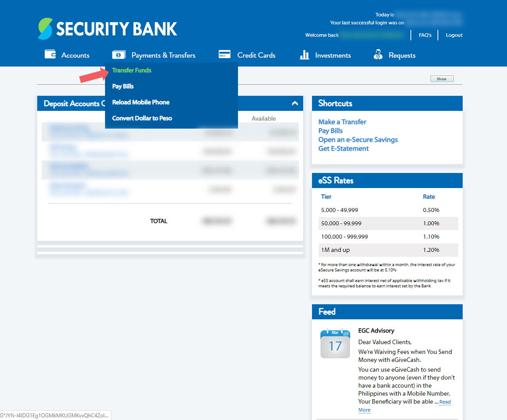
Task: Click the 50,000 - 99,999 tier row
Action: pos(387,223)
